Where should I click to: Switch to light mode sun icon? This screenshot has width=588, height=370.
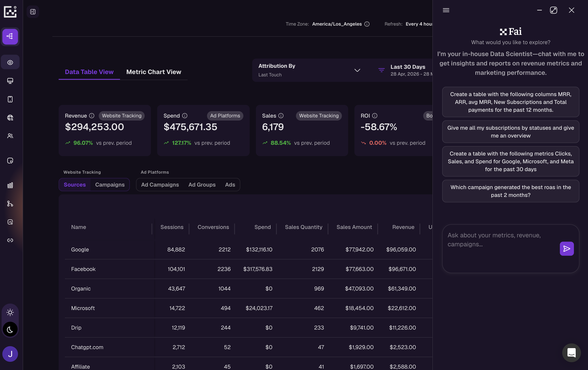(10, 312)
